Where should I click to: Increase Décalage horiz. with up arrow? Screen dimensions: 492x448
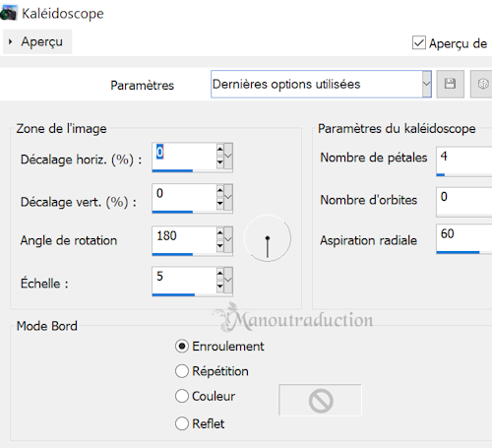point(219,149)
